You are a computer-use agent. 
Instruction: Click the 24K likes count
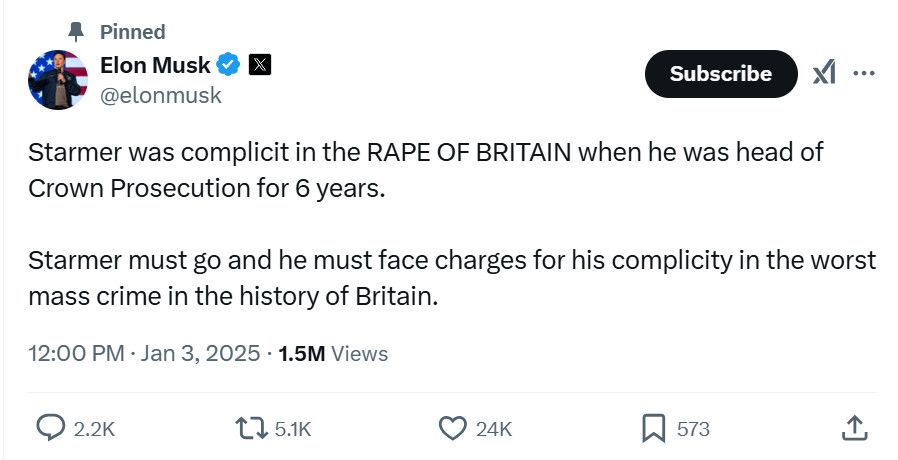point(494,429)
